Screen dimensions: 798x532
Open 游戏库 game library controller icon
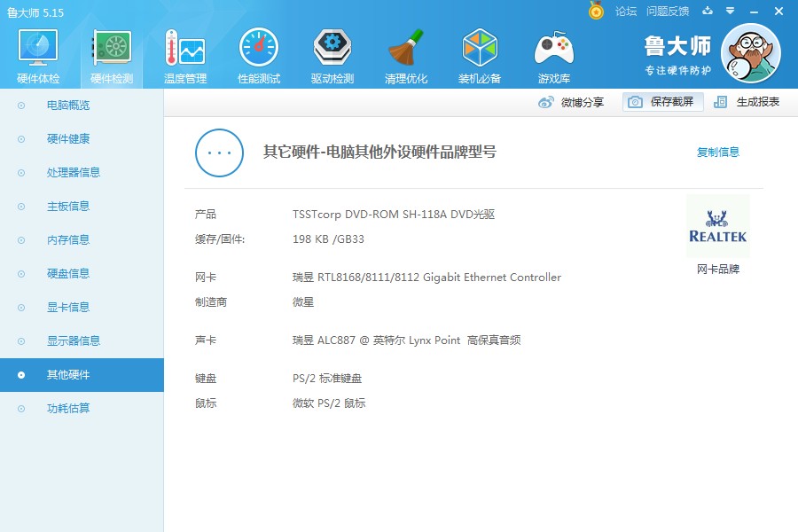pyautogui.click(x=553, y=56)
